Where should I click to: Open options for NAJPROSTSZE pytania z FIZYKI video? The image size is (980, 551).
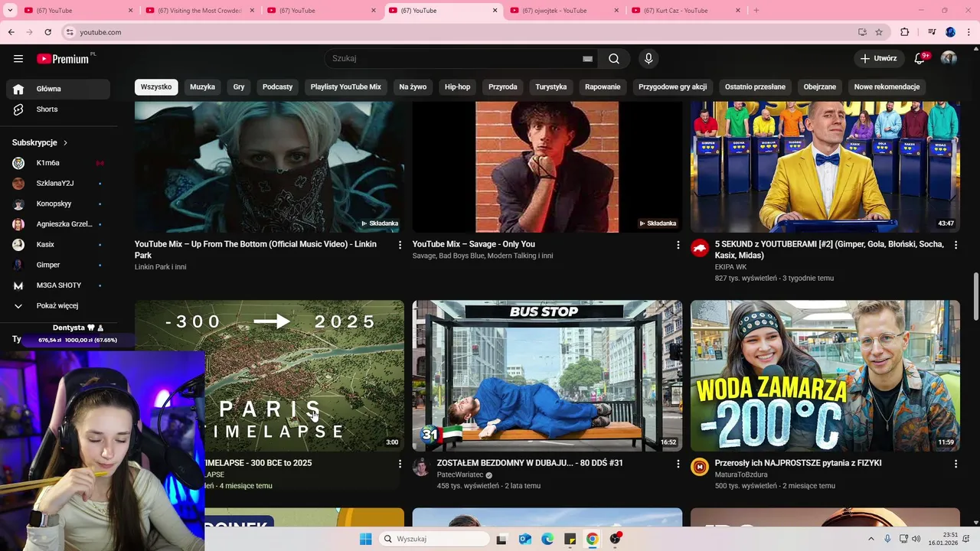point(955,464)
